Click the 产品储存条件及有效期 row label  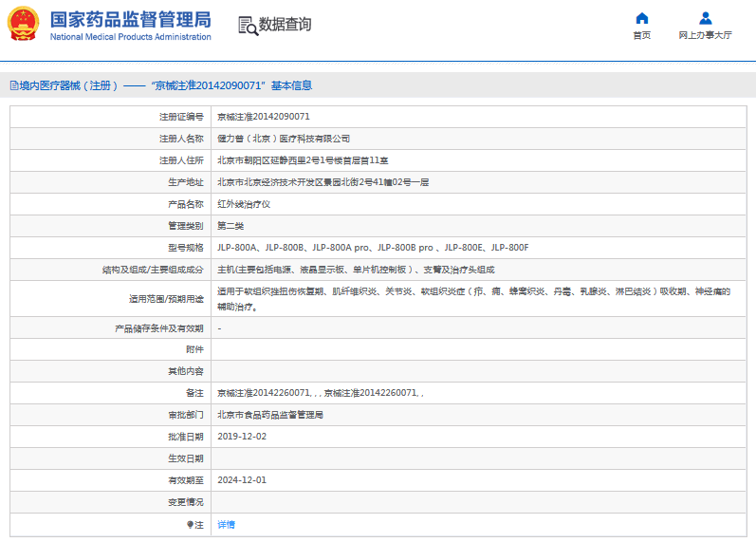pos(159,328)
